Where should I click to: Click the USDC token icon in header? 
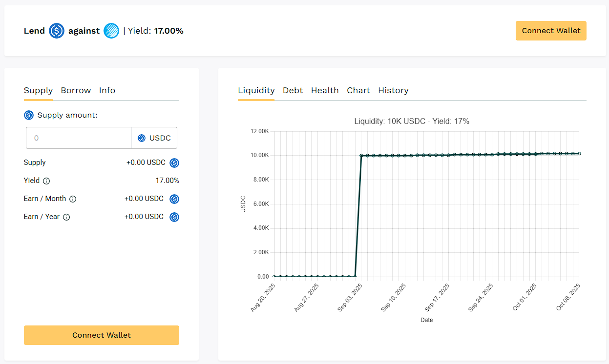pos(57,31)
